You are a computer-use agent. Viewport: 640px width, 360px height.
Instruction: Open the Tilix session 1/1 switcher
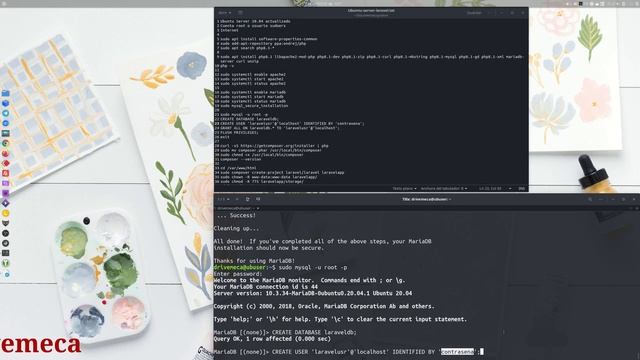pos(222,199)
